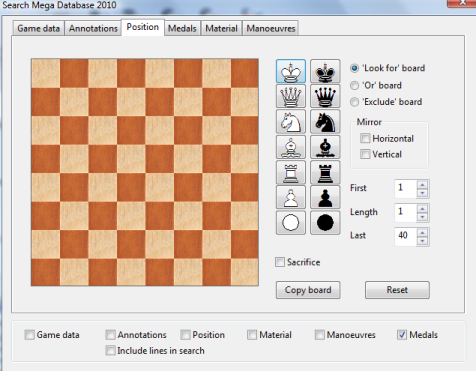
Task: Tick the Sacrifice checkbox
Action: pyautogui.click(x=280, y=262)
